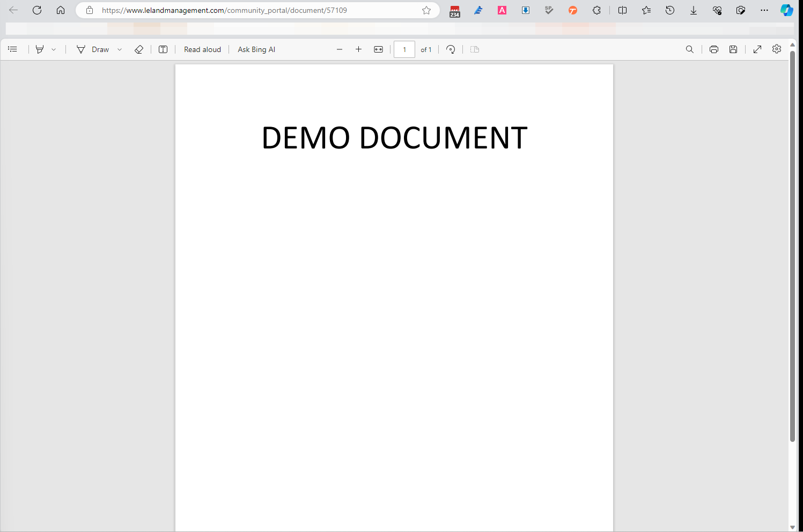Open the pink A extension
Image resolution: width=803 pixels, height=532 pixels.
tap(502, 10)
